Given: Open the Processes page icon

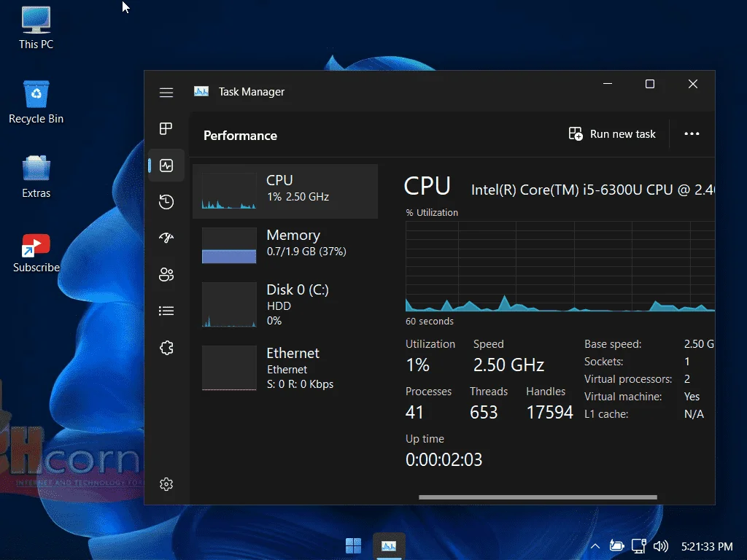Looking at the screenshot, I should tap(166, 128).
